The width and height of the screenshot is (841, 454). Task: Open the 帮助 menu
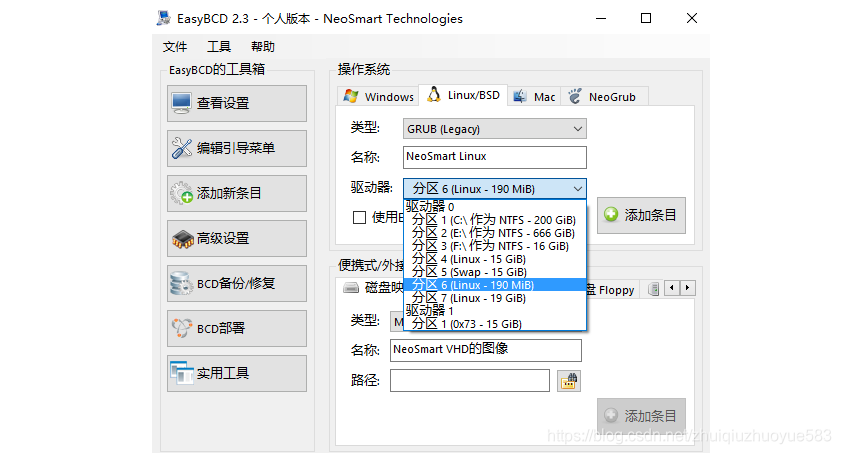pos(263,47)
